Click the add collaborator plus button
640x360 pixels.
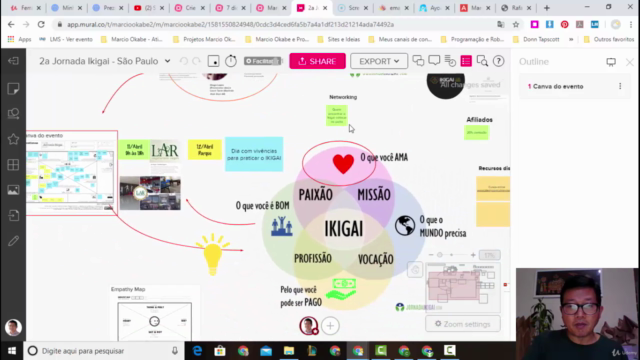tap(330, 326)
